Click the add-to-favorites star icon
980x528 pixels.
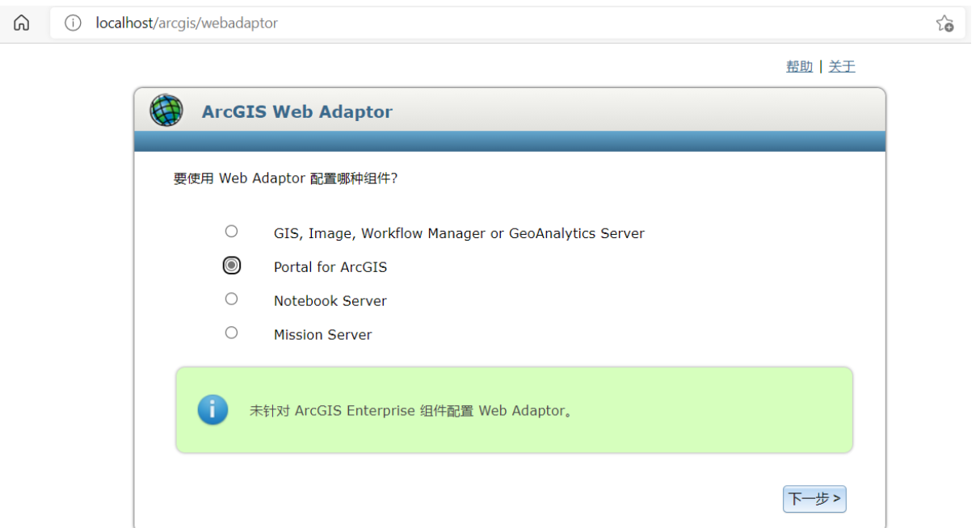944,23
